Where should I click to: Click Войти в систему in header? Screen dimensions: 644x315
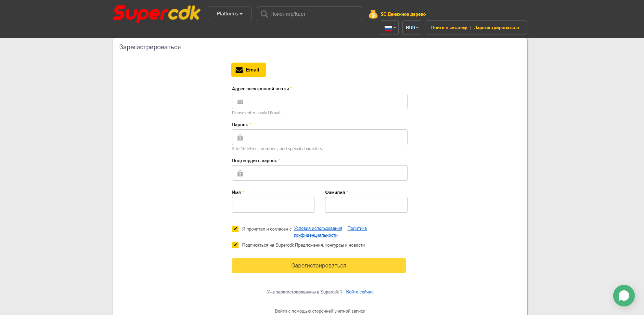[449, 28]
